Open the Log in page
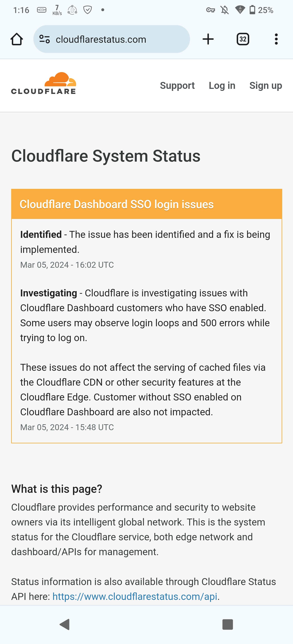The image size is (293, 644). point(222,86)
